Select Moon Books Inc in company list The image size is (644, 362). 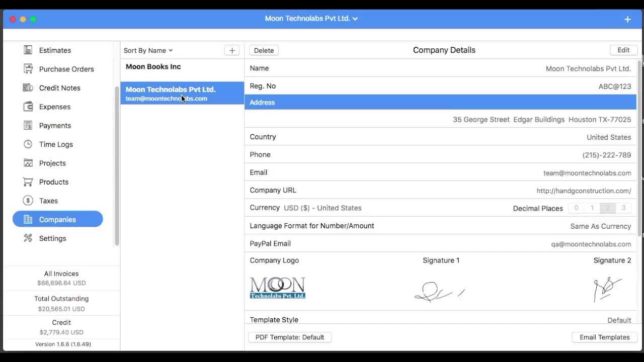(153, 67)
